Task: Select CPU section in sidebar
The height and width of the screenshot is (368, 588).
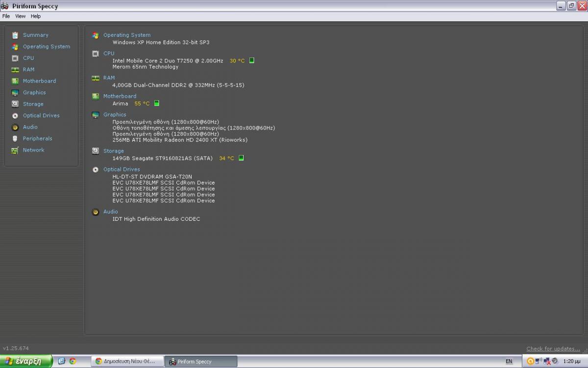Action: tap(28, 58)
